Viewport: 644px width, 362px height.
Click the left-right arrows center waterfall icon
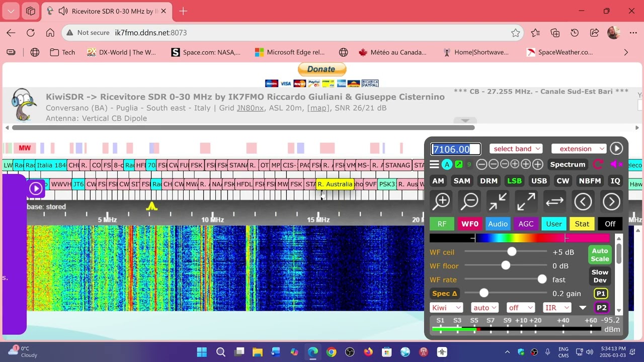(x=554, y=202)
